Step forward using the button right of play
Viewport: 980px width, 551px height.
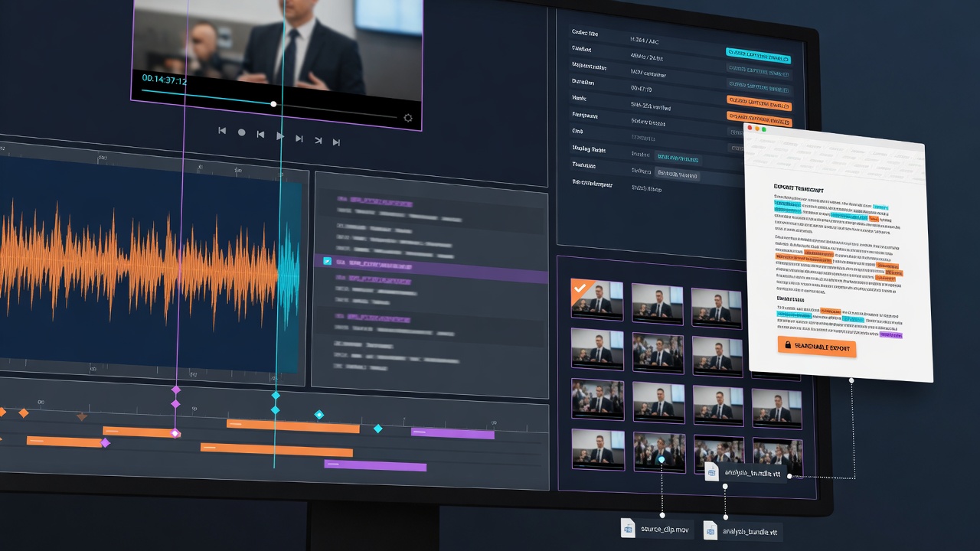pos(299,139)
